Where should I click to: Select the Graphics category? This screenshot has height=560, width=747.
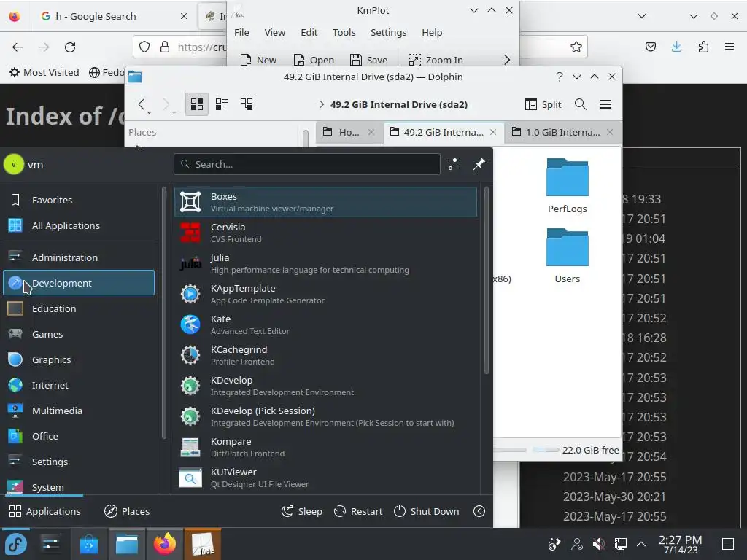79,359
